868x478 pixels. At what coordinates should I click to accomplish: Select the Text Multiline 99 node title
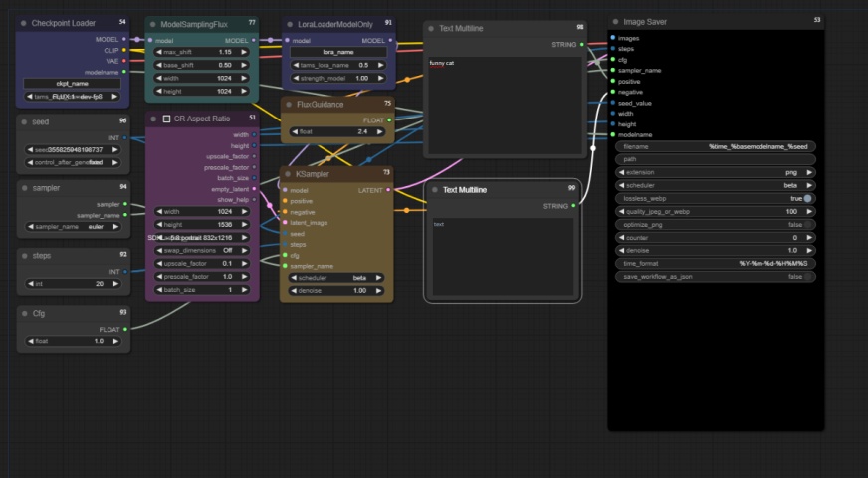pyautogui.click(x=465, y=190)
